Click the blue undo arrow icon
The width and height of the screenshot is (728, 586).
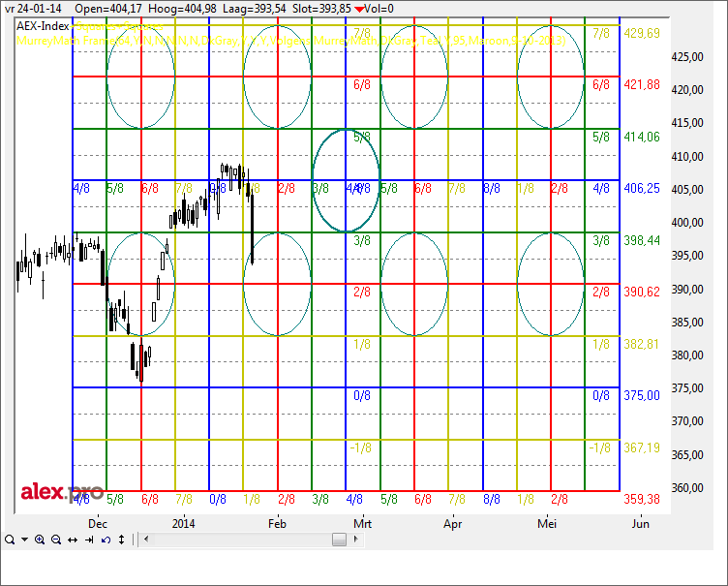click(x=105, y=540)
